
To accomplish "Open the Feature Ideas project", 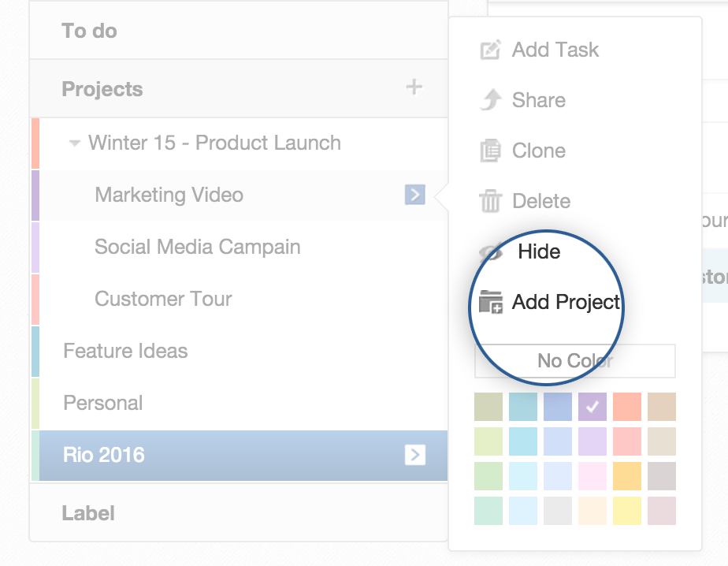I will pos(125,351).
